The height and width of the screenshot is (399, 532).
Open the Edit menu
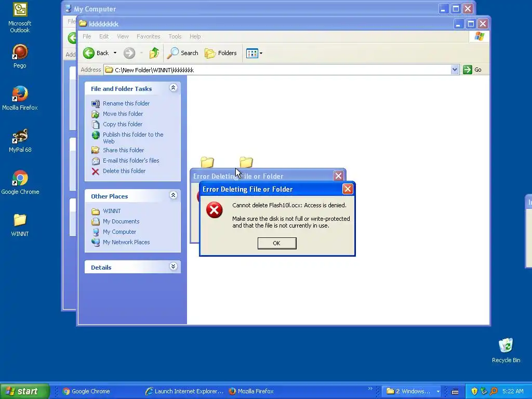tap(104, 36)
